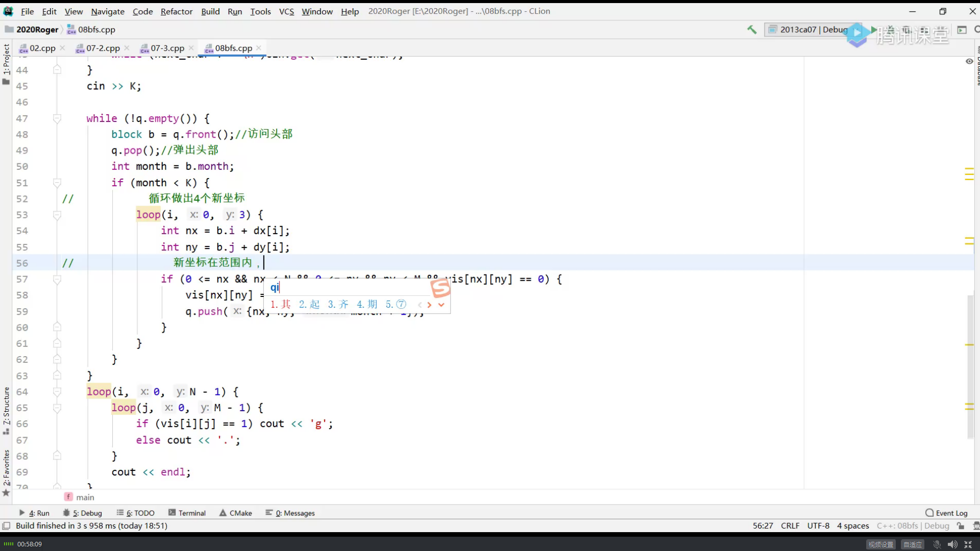Open the Terminal tool window

pyautogui.click(x=187, y=513)
